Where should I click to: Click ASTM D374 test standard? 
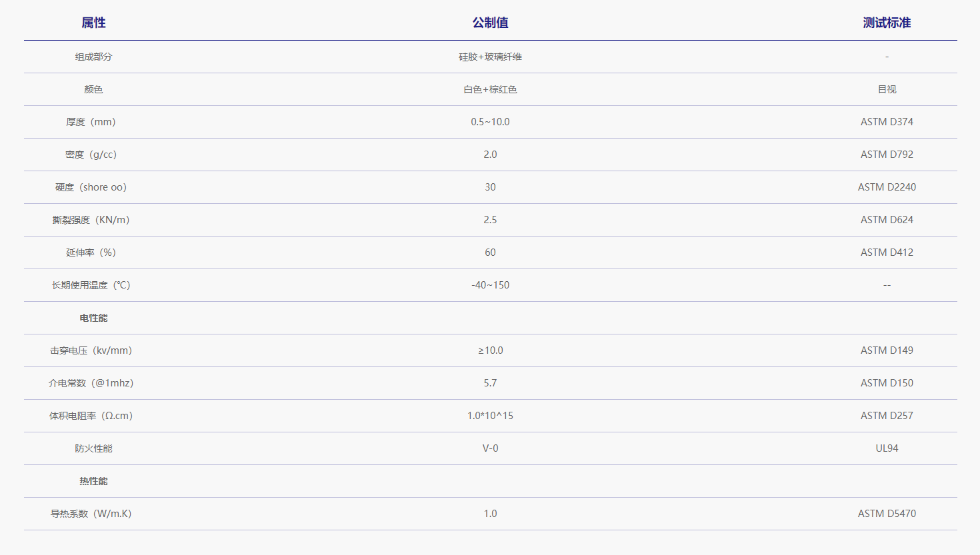(887, 122)
